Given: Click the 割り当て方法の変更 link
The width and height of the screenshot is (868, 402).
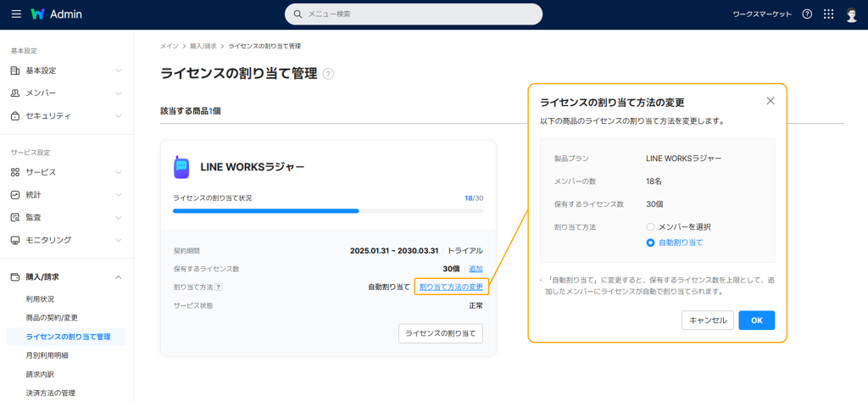Looking at the screenshot, I should click(x=451, y=288).
